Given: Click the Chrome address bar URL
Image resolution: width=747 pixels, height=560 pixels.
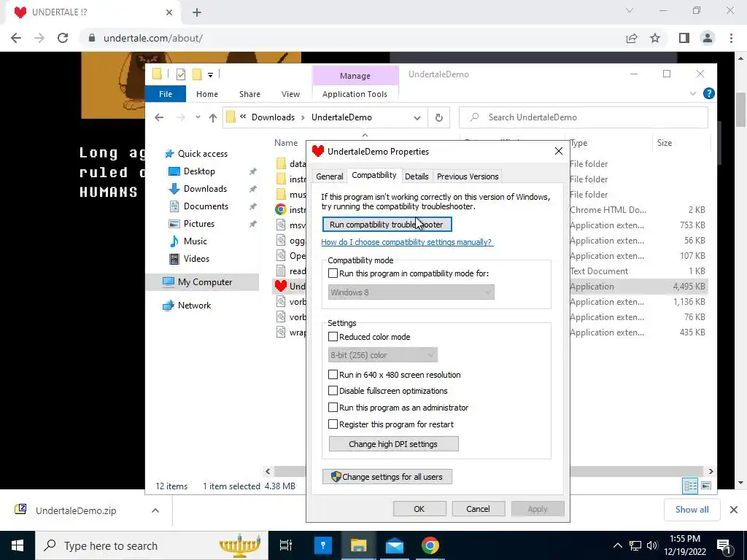Looking at the screenshot, I should point(153,38).
